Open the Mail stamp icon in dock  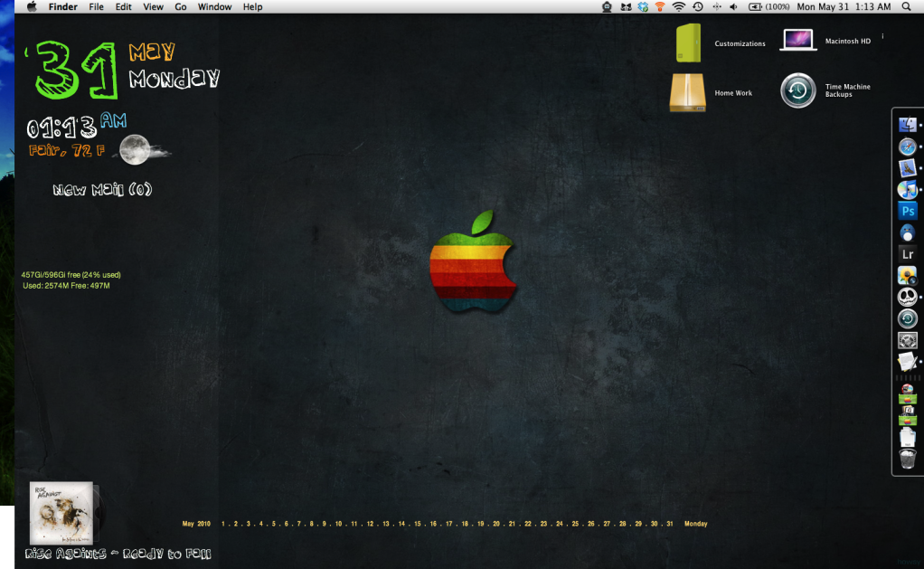pos(908,168)
